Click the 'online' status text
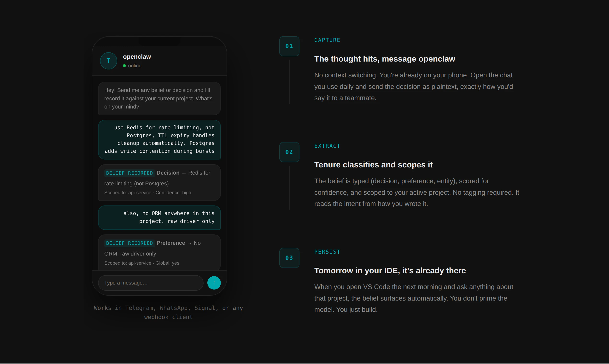 coord(135,66)
